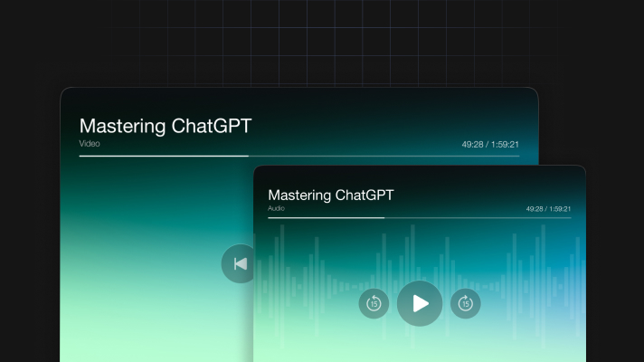Click the skip-to-previous icon in the video player
This screenshot has height=362, width=644.
[239, 263]
